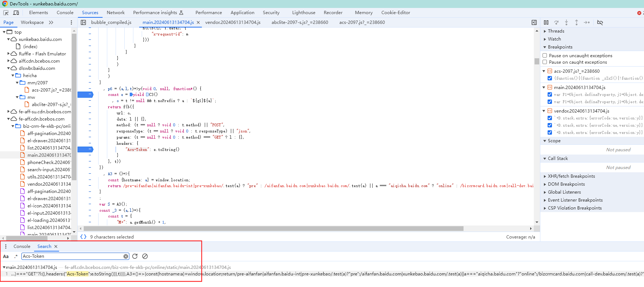Click the pretty print braces icon
Image resolution: width=644 pixels, height=287 pixels.
click(83, 237)
